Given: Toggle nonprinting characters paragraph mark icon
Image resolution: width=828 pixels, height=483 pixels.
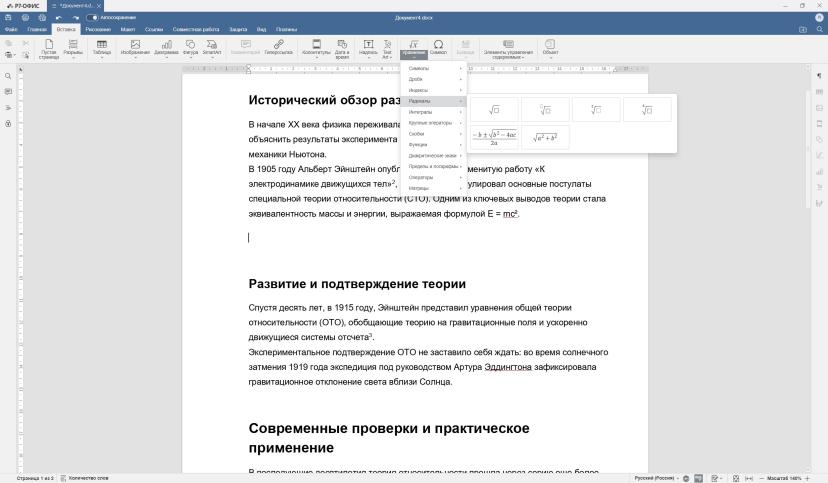Looking at the screenshot, I should coord(819,76).
